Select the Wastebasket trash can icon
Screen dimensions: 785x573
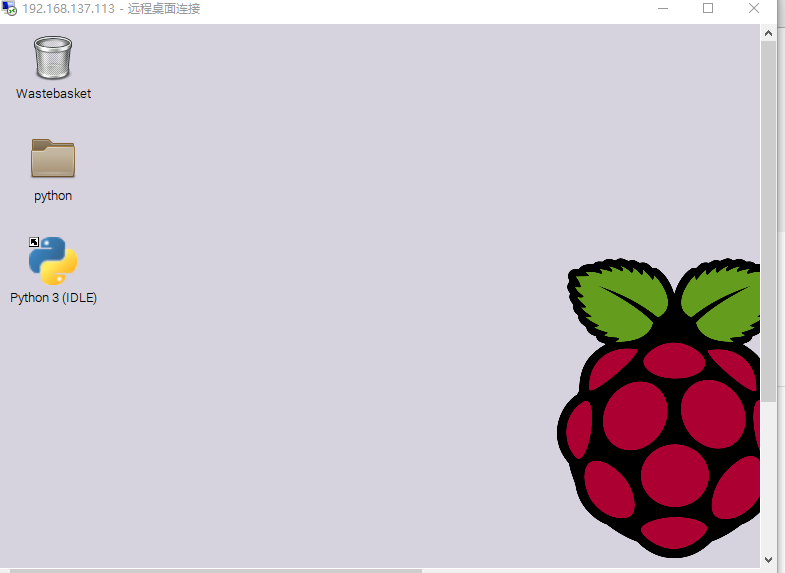coord(53,58)
